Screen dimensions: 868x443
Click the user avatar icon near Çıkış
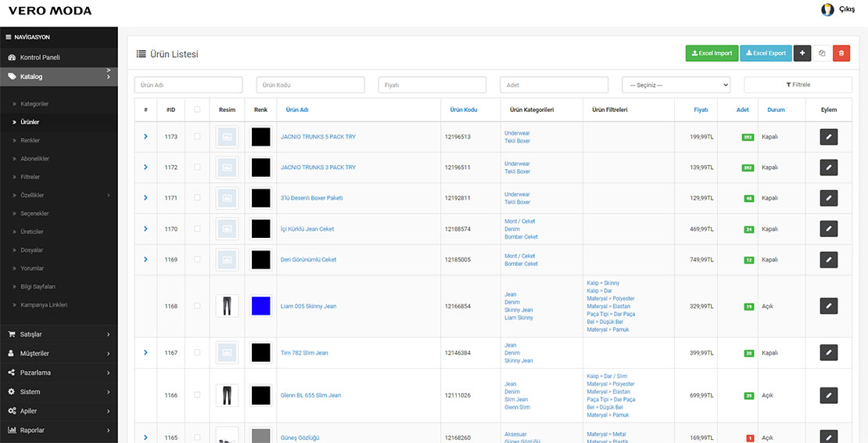827,9
